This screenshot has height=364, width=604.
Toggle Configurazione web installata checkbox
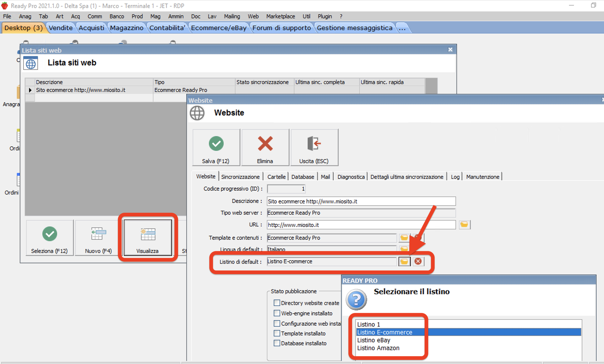(x=277, y=323)
